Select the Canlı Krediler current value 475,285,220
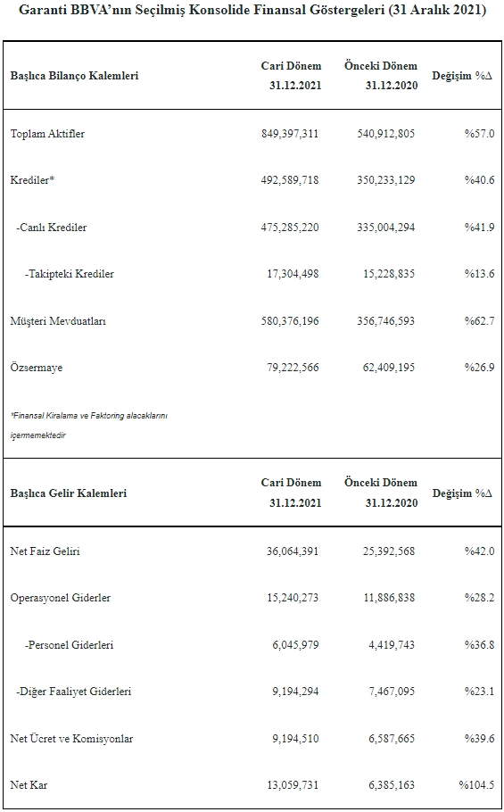Screen dimensions: 504x812 pos(290,228)
